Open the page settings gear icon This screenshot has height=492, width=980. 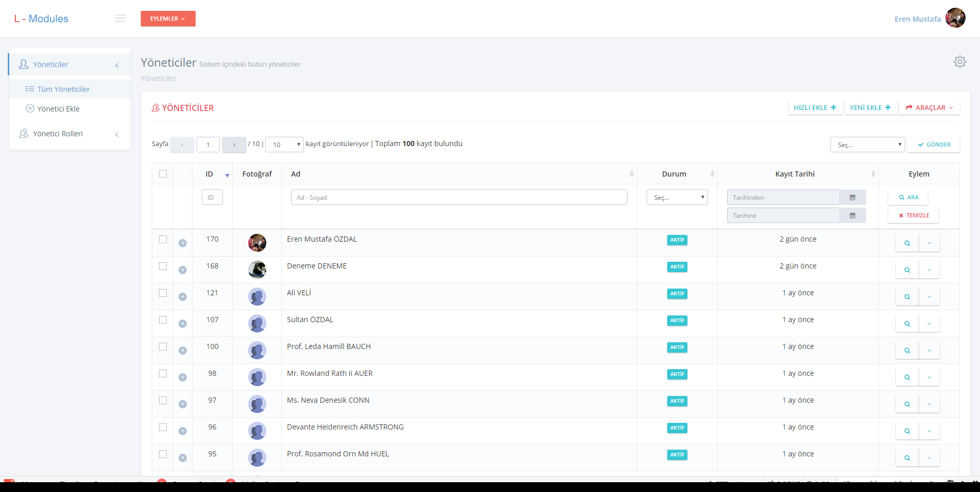tap(960, 62)
